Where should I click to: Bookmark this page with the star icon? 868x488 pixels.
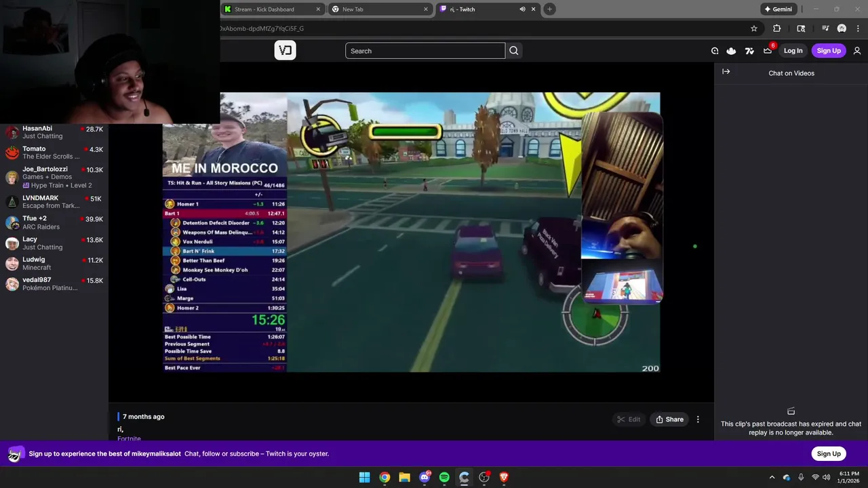753,28
